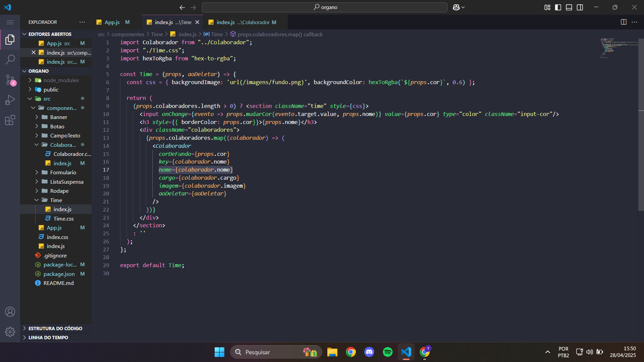
Task: Click the organo command center search box
Action: click(325, 7)
